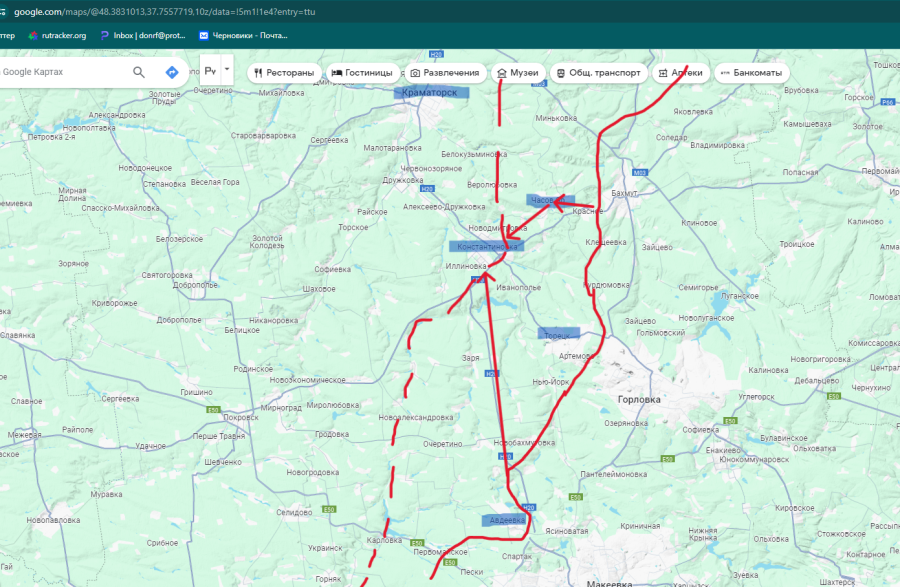Click the mail envelope icon beside Черновики
Viewport: 900px width, 587px height.
pos(204,36)
